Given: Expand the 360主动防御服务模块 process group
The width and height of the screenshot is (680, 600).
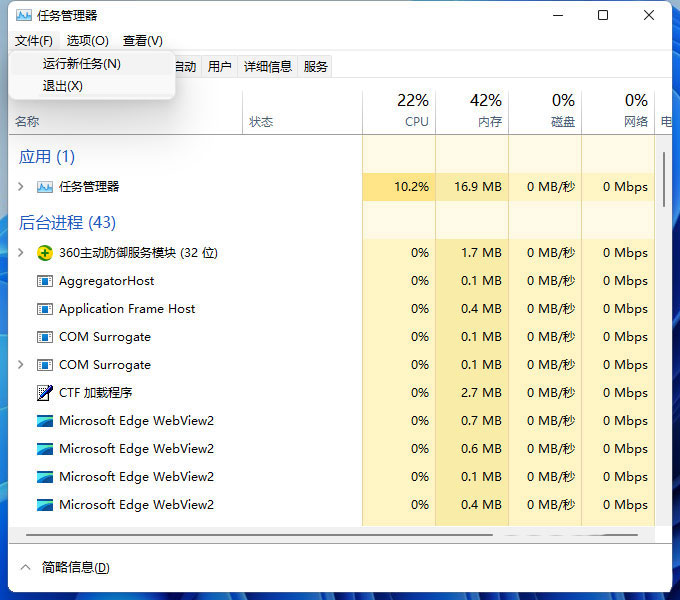Looking at the screenshot, I should (x=21, y=253).
